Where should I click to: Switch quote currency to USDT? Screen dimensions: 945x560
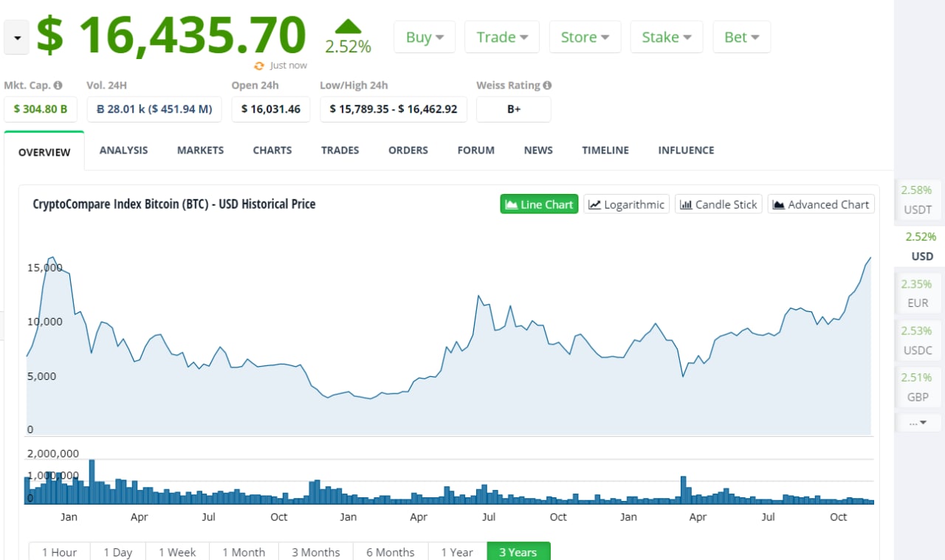[x=918, y=199]
